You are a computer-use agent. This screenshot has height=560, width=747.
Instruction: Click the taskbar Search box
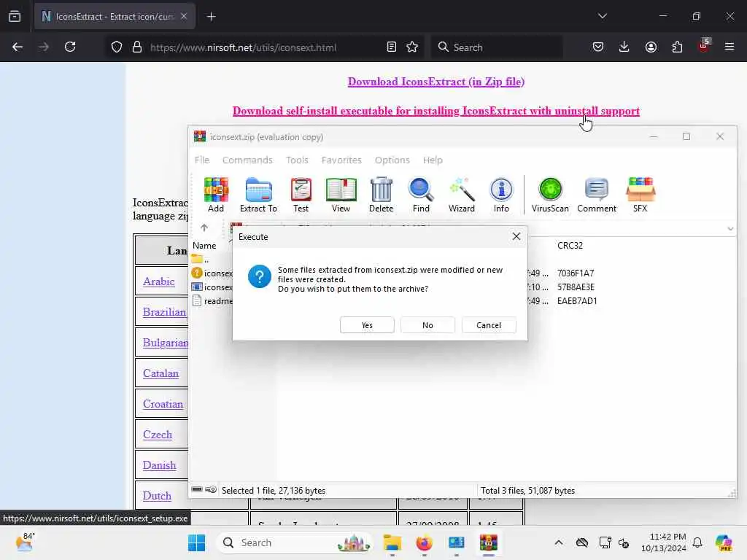click(295, 542)
